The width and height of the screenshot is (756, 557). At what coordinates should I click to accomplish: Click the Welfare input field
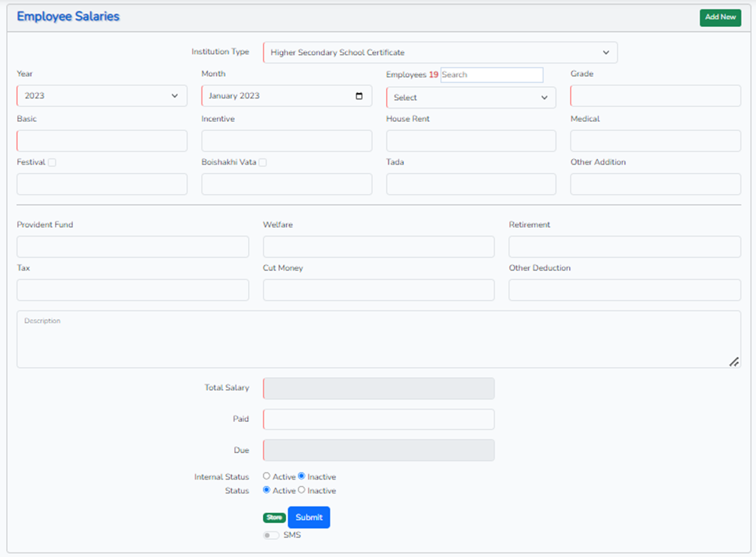click(x=379, y=247)
